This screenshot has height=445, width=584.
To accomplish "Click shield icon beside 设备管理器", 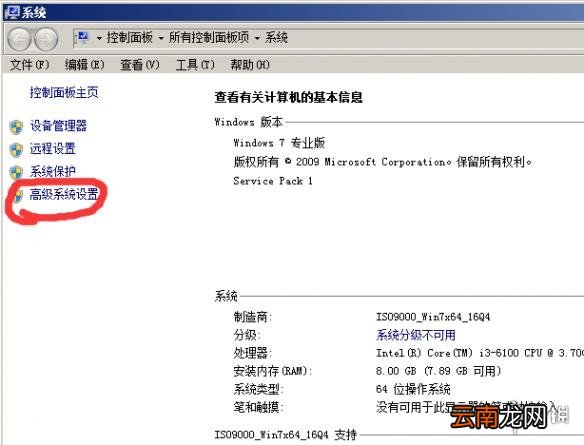I will 16,127.
